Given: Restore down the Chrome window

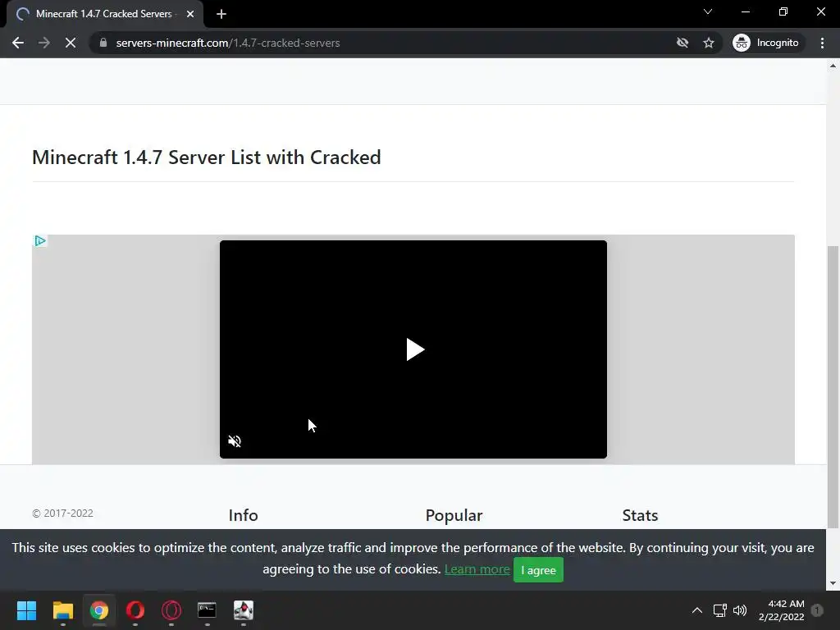Looking at the screenshot, I should [783, 11].
